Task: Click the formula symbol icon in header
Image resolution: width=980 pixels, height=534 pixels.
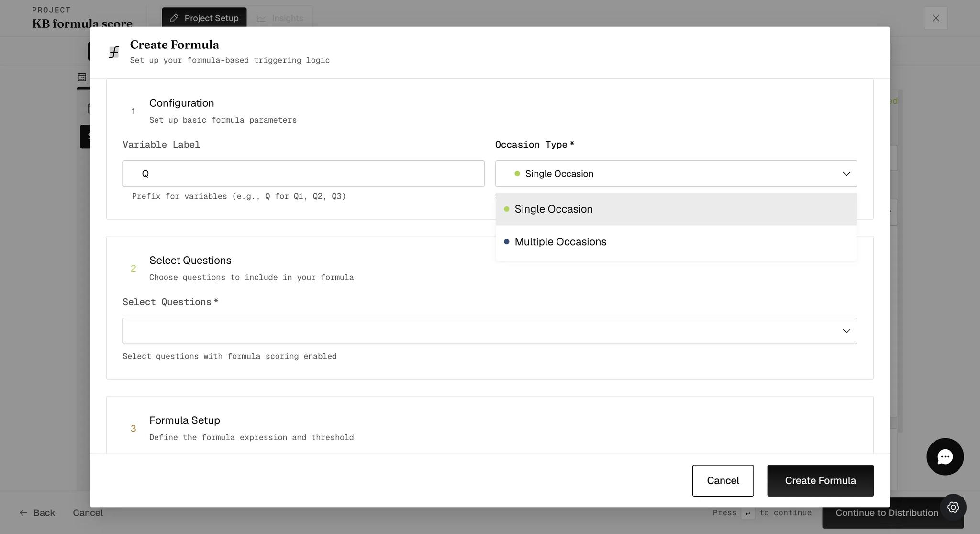Action: pyautogui.click(x=114, y=52)
